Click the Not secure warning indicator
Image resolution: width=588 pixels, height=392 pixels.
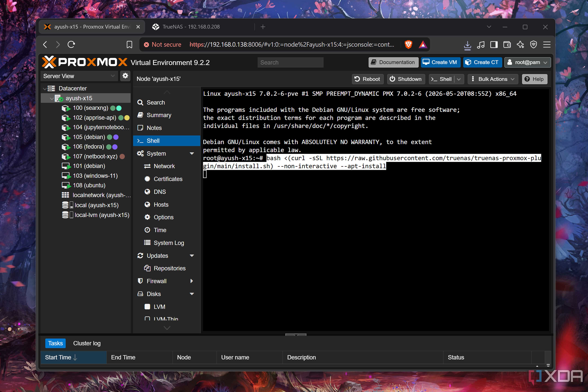[x=163, y=45]
